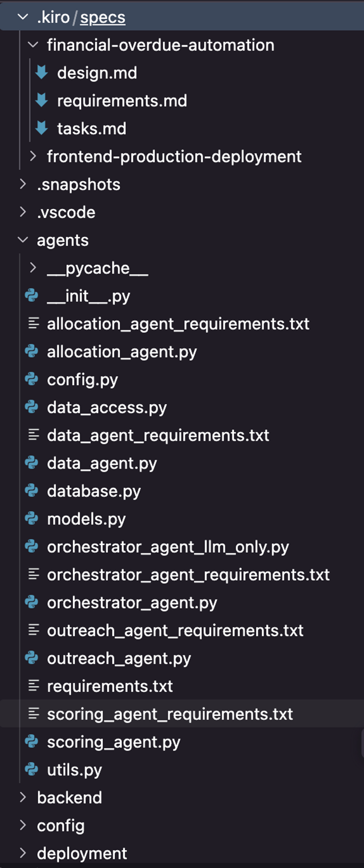Click the Python icon beside allocation_agent.py
364x868 pixels.
pos(31,352)
